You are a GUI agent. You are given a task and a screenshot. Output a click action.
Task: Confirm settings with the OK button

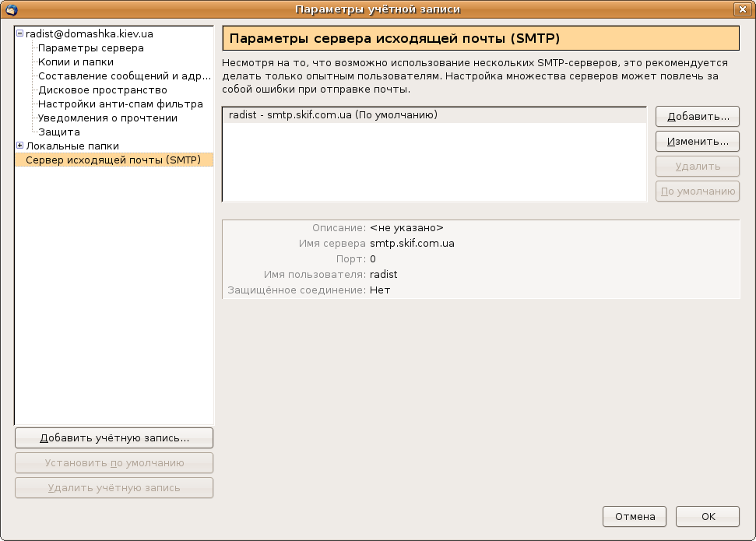click(707, 516)
